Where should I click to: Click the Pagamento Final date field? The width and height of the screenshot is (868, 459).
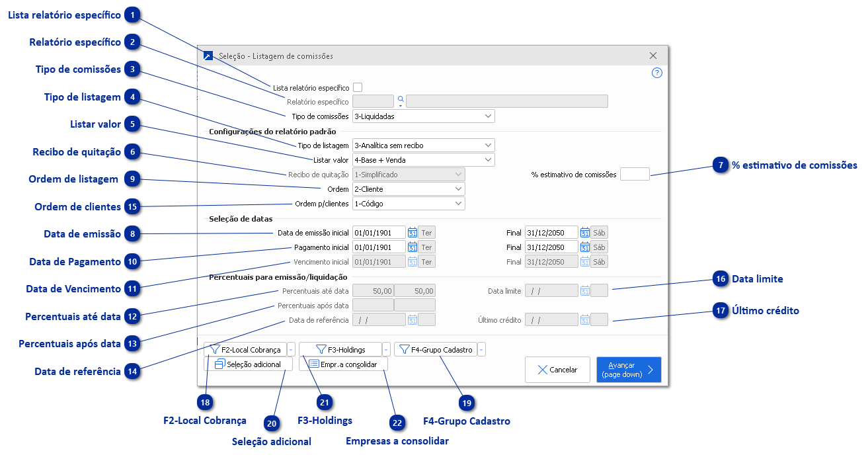click(552, 247)
